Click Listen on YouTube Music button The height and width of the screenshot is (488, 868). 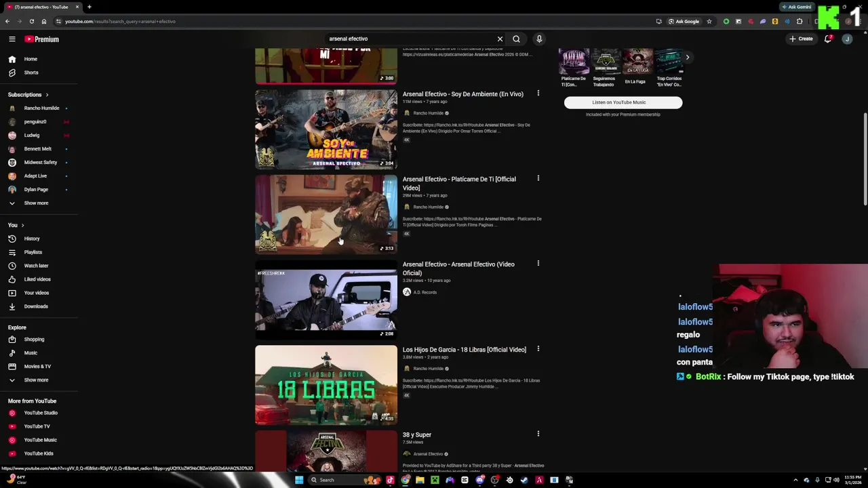623,102
